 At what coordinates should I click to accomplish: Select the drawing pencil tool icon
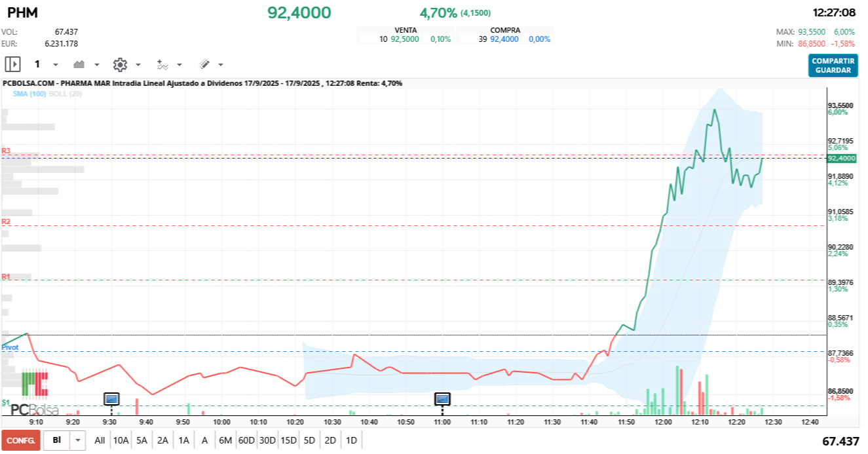tap(204, 64)
